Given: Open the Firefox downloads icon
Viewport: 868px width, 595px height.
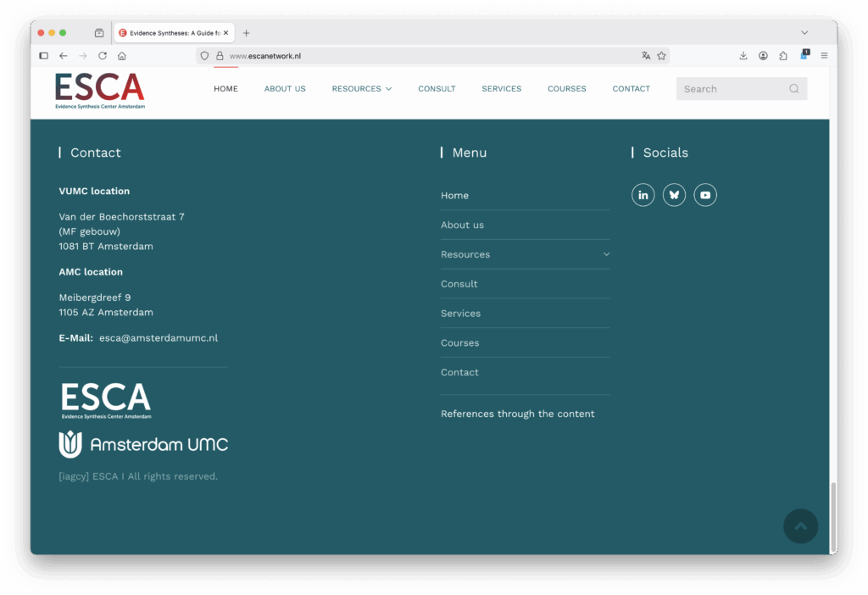Looking at the screenshot, I should coord(743,56).
